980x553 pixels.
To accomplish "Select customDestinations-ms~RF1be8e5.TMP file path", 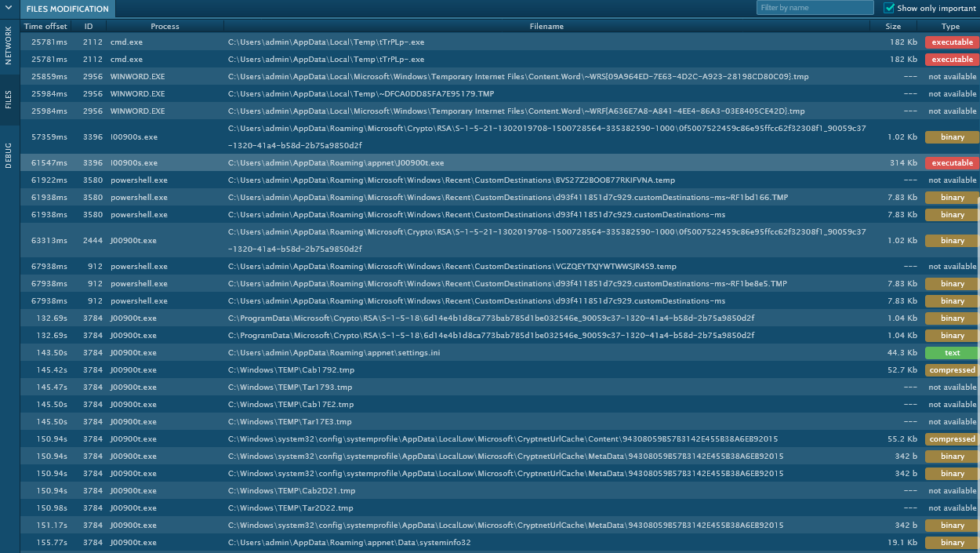I will [507, 284].
